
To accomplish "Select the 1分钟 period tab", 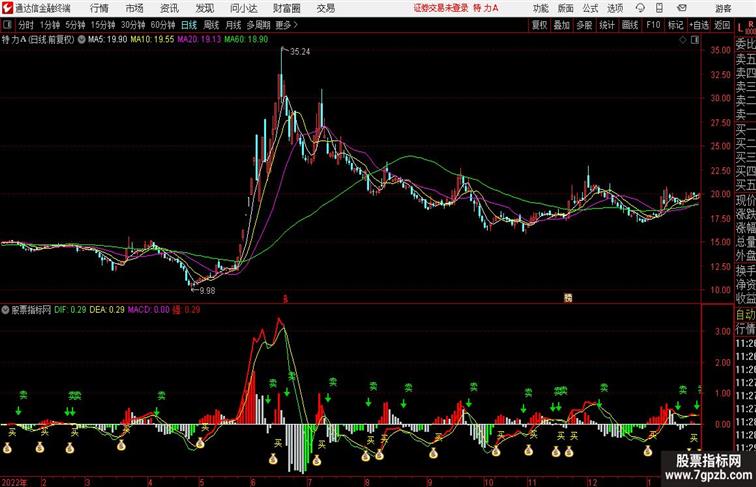I will (50, 25).
